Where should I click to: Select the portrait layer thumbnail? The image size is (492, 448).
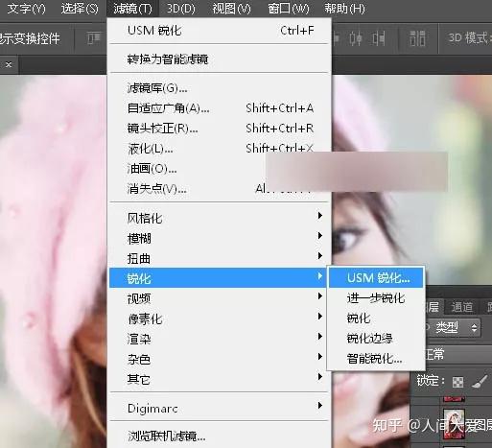454,424
